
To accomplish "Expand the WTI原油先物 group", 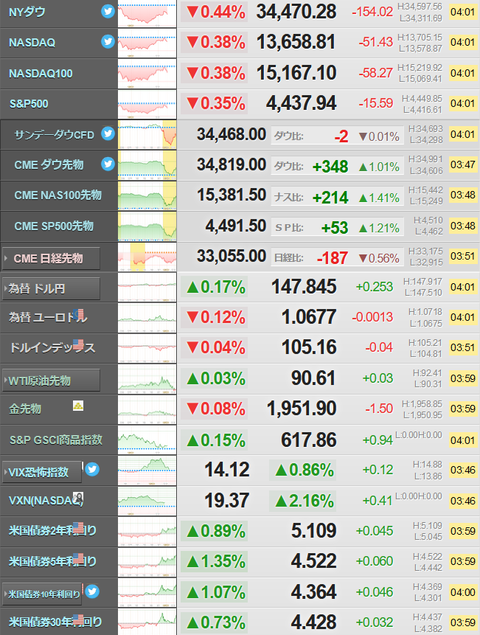I will pyautogui.click(x=51, y=381).
